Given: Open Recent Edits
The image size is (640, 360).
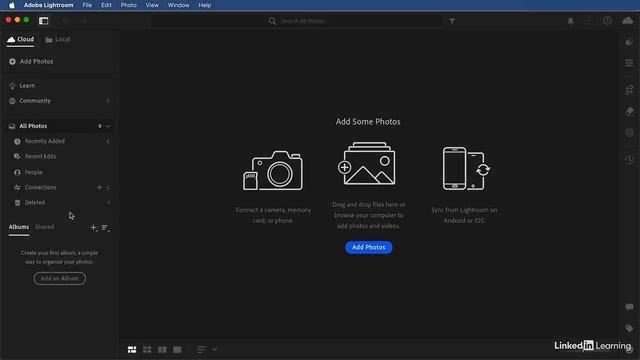Looking at the screenshot, I should pos(35,156).
